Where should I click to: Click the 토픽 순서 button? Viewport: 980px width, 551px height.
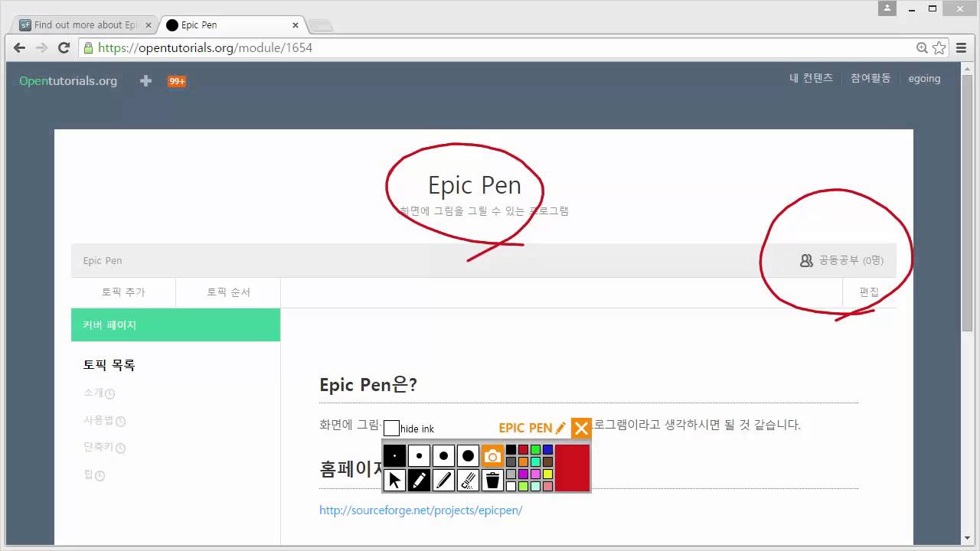pos(228,292)
